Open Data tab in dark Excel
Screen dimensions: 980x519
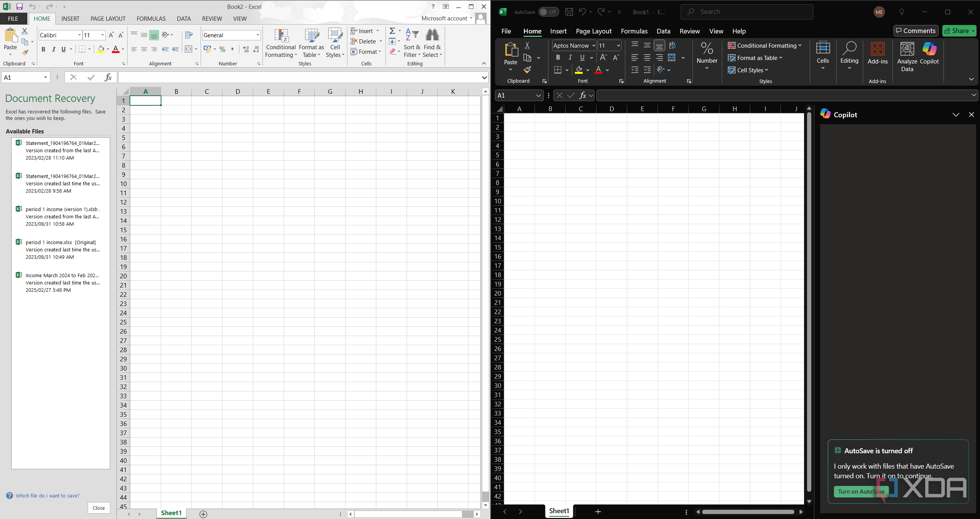tap(663, 31)
